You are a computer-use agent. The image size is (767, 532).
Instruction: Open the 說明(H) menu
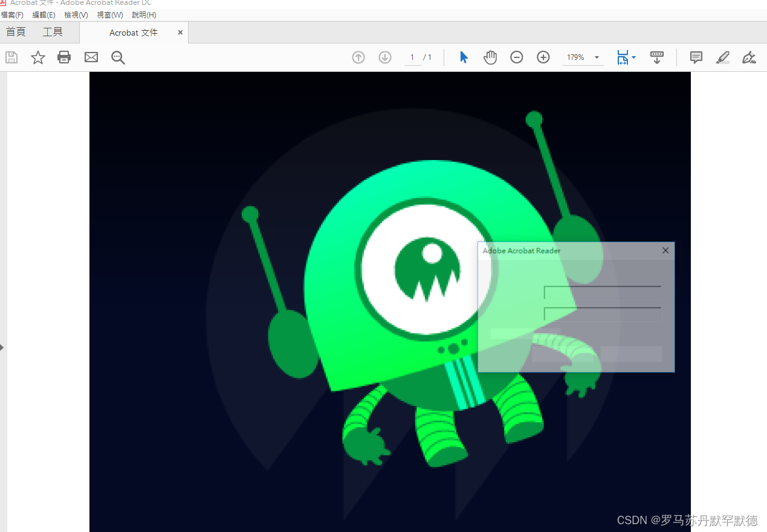click(144, 15)
